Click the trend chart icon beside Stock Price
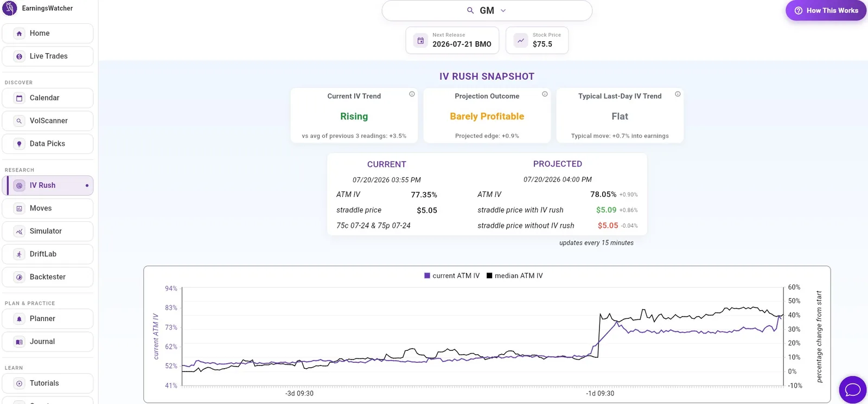Image resolution: width=868 pixels, height=404 pixels. [521, 40]
